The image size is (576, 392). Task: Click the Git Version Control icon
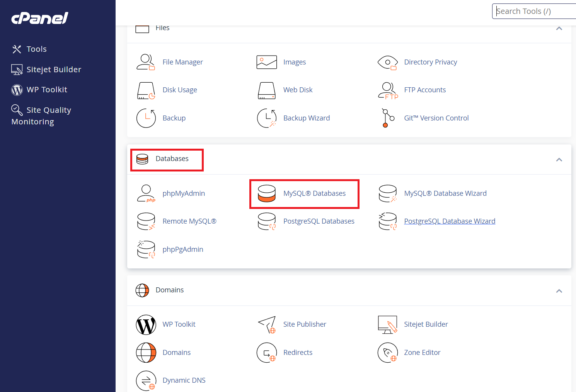pos(388,118)
